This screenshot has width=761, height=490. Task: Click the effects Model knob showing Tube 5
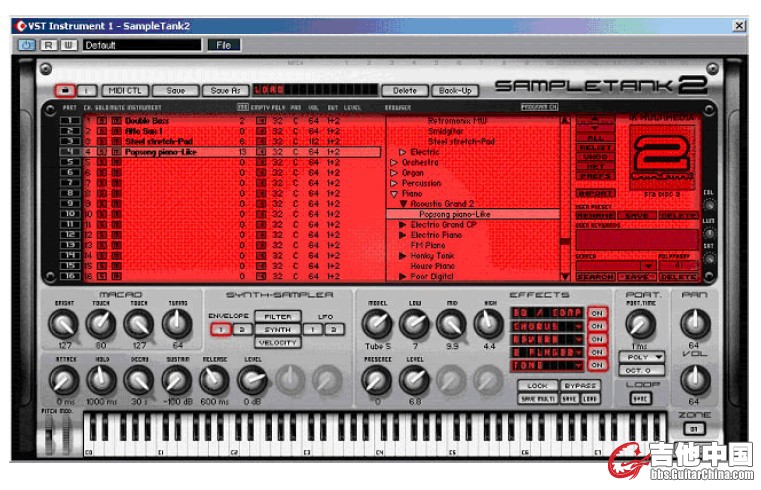click(x=377, y=324)
